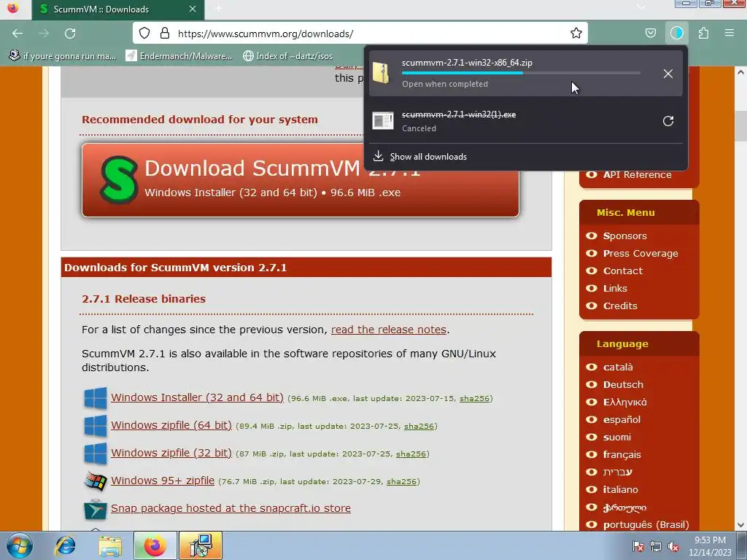Viewport: 747px width, 560px height.
Task: Toggle the downloads panel toolbar button
Action: point(676,34)
